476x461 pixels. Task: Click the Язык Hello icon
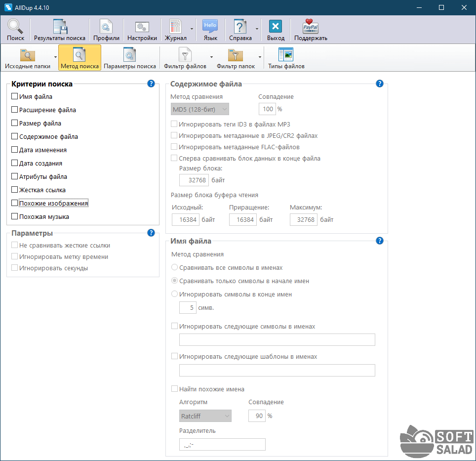[210, 27]
